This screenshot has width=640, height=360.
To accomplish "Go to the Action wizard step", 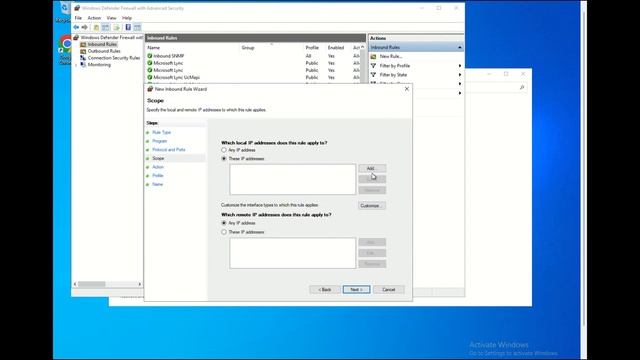I will tap(158, 167).
